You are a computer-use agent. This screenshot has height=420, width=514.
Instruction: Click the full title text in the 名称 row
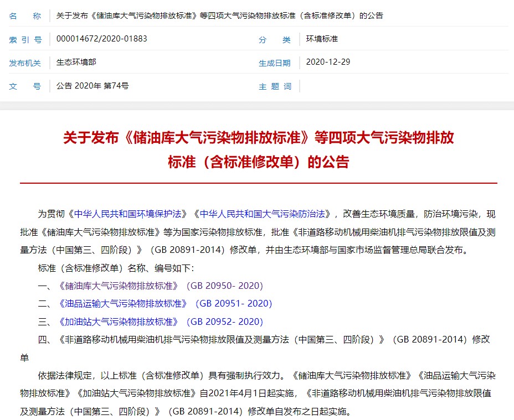pos(220,16)
